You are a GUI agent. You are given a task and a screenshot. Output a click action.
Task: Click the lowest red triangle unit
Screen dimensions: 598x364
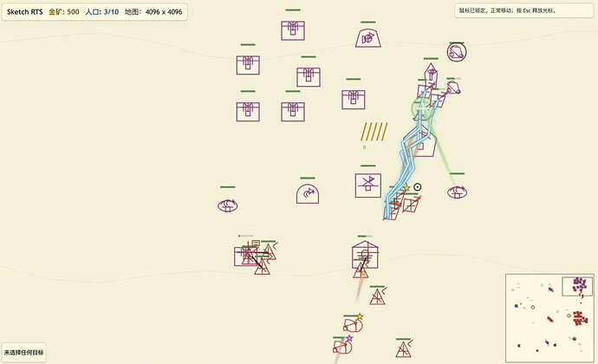tap(403, 348)
